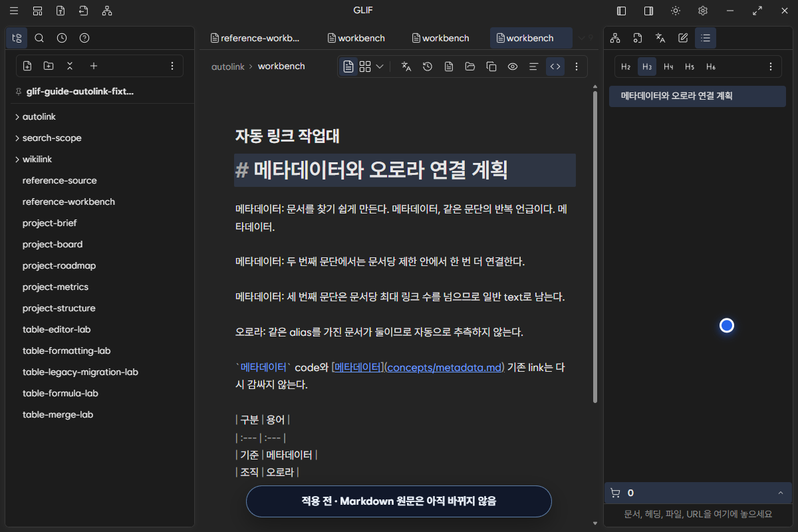Click the export file icon in title bar
This screenshot has height=532, width=798.
coord(61,11)
